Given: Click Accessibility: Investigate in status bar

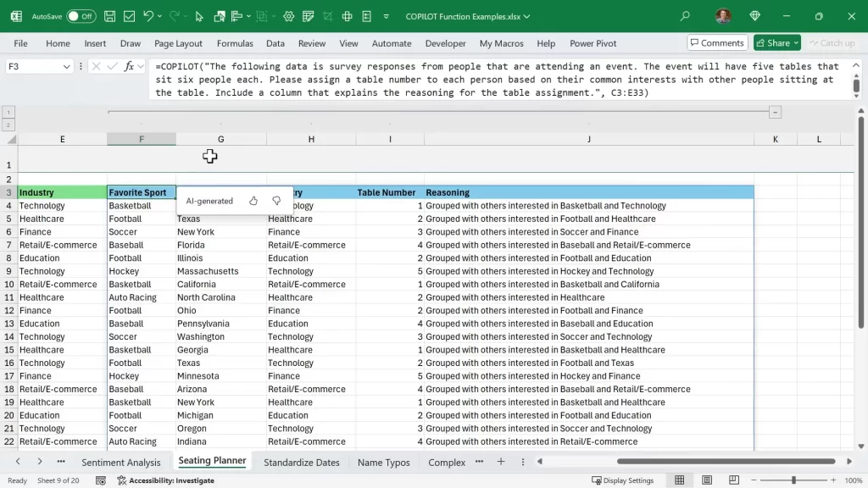Looking at the screenshot, I should [x=165, y=480].
